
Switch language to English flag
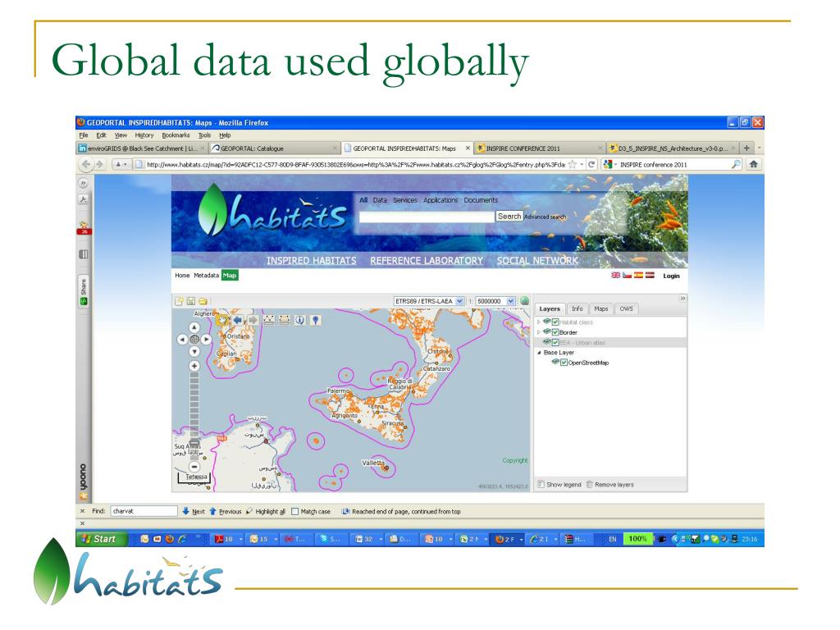[615, 276]
